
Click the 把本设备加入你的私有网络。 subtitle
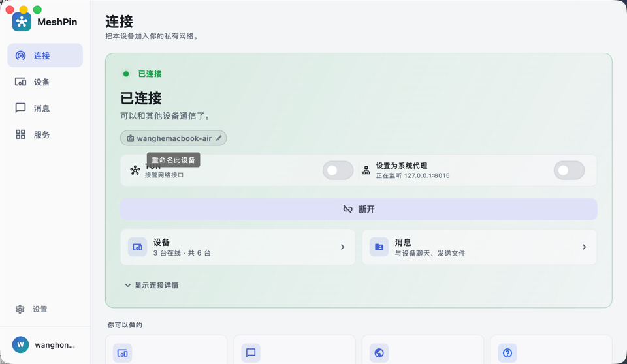(x=152, y=36)
